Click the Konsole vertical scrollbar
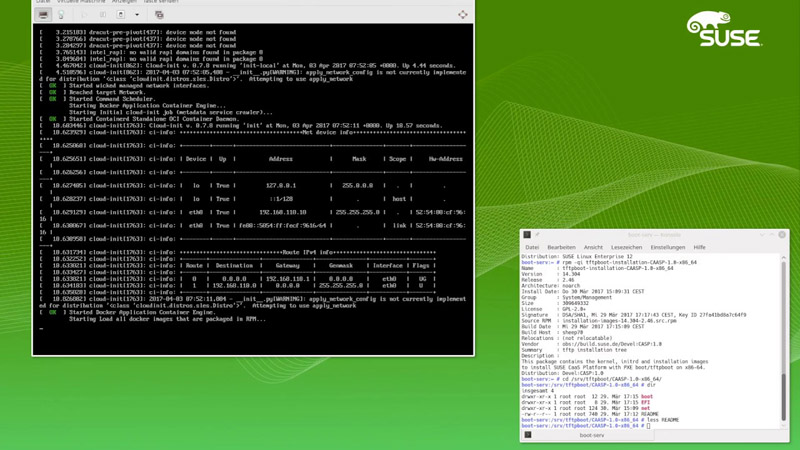This screenshot has width=800, height=450. tap(784, 330)
